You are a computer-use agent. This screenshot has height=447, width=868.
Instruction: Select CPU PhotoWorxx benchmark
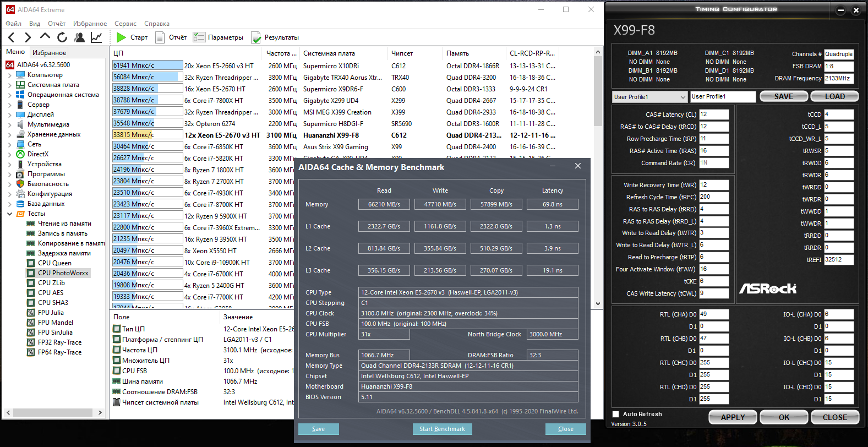pyautogui.click(x=63, y=273)
